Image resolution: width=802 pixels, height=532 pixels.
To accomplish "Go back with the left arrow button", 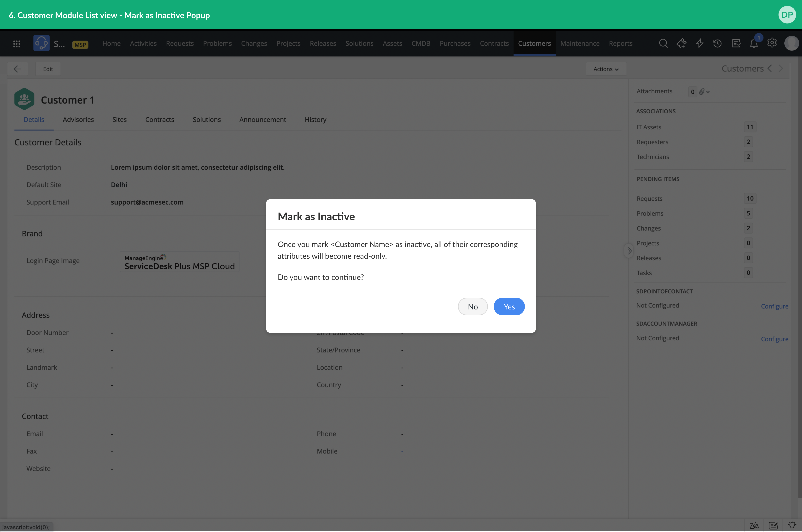I will (17, 69).
